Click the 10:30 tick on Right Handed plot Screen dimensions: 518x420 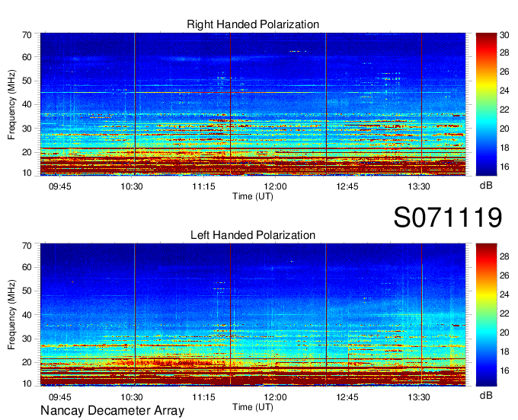coord(132,186)
